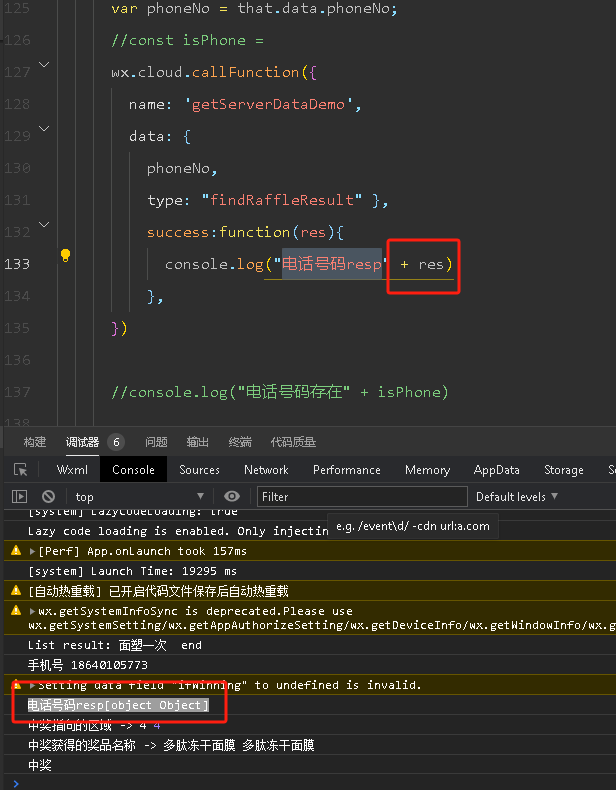
Task: Click 'getServerDataDemo' string on line 128
Action: pos(269,104)
